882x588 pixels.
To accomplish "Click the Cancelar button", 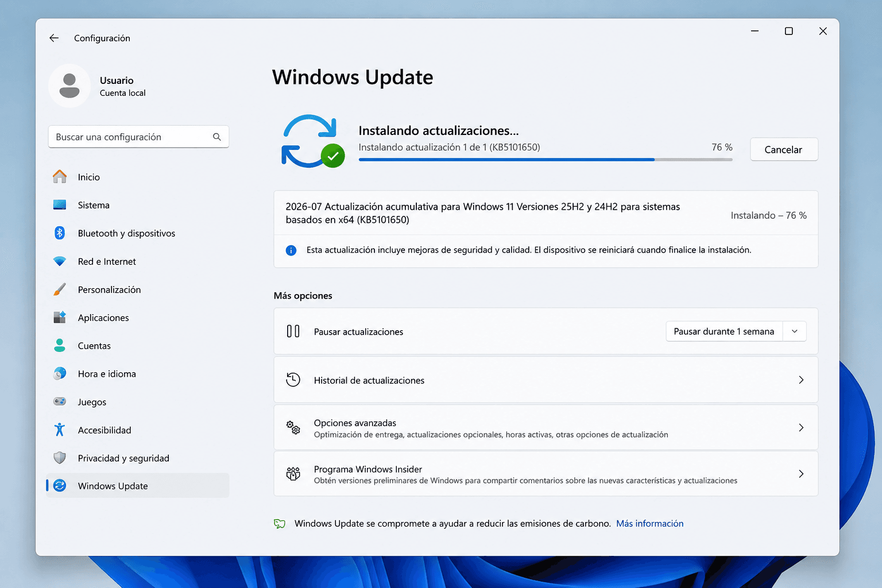I will pos(784,149).
